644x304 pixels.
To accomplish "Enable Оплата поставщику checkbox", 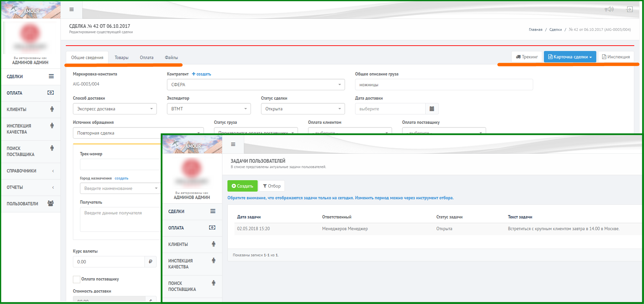I will point(77,279).
